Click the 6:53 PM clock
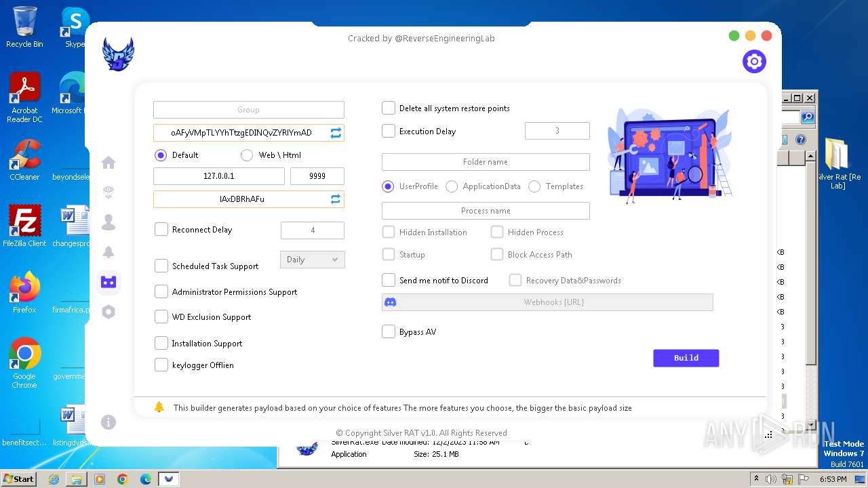Screen dimensions: 868x488 [833, 479]
